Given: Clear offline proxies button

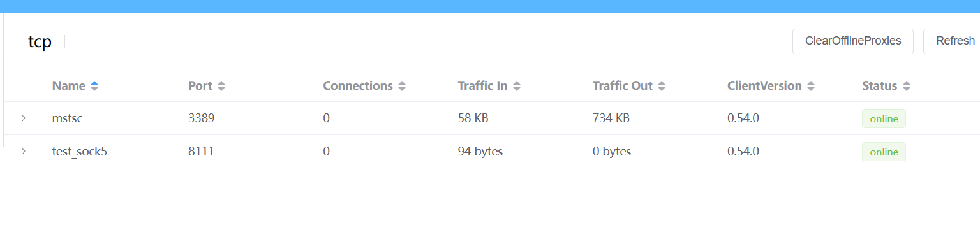Looking at the screenshot, I should click(853, 41).
